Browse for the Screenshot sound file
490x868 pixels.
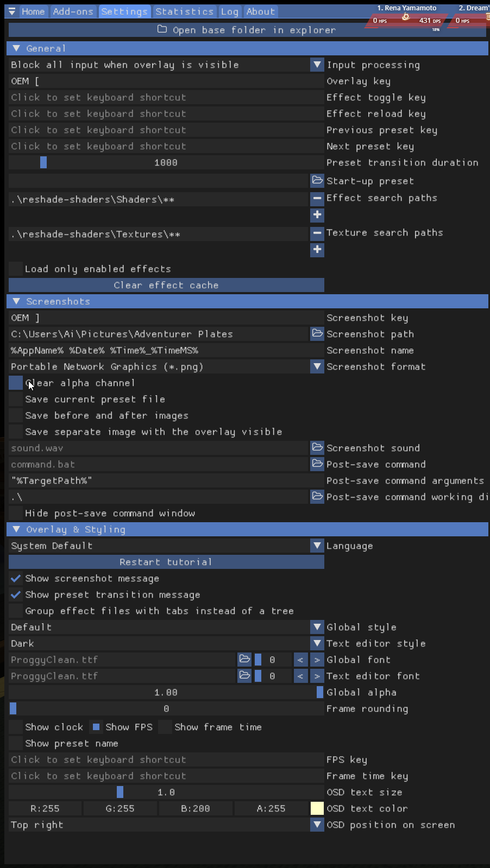coord(317,447)
